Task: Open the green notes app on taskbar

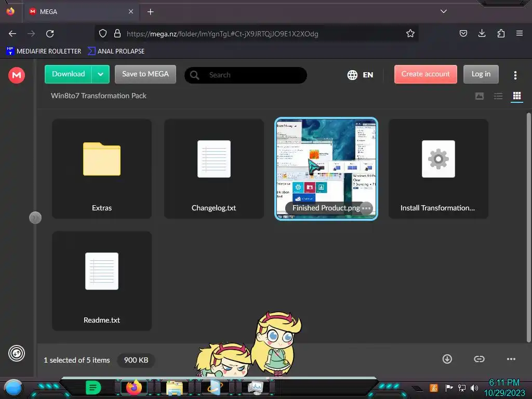Action: click(x=93, y=388)
